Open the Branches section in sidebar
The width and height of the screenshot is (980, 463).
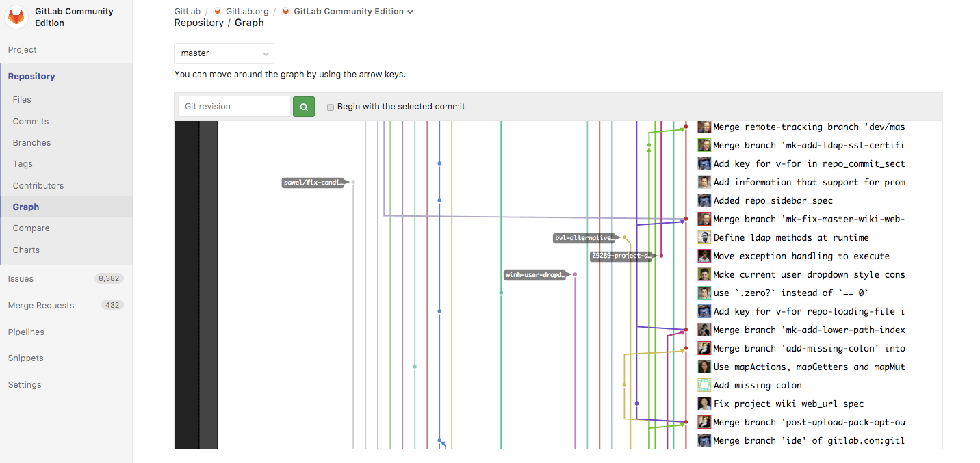[x=32, y=142]
